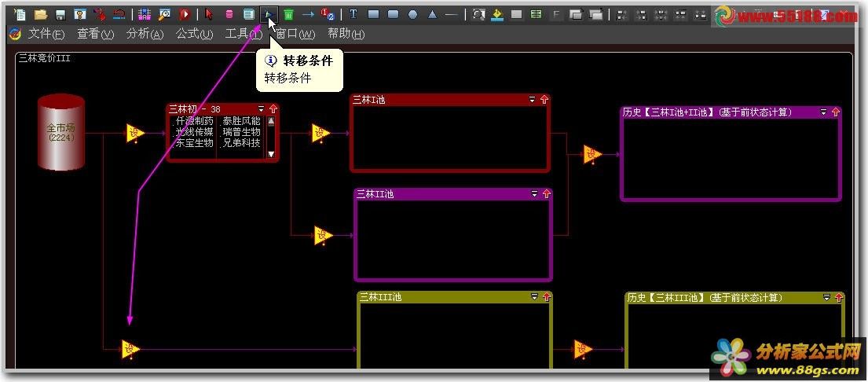Screen dimensions: 868x382
Task: Open the 分析(A) menu
Action: 145,35
